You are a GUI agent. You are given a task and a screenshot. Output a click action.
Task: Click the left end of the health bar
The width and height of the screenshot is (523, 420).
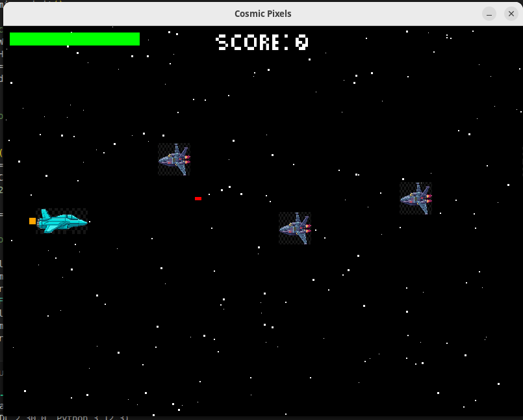(12, 39)
